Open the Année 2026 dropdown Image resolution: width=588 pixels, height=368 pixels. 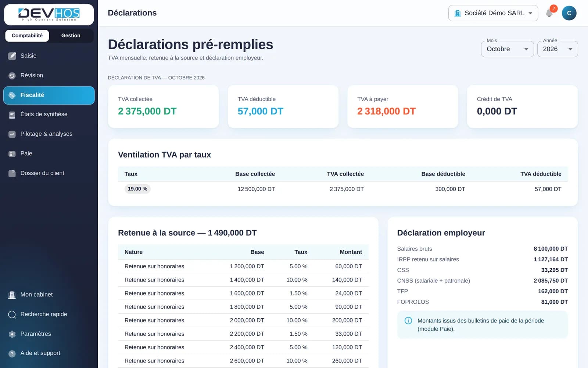tap(557, 49)
